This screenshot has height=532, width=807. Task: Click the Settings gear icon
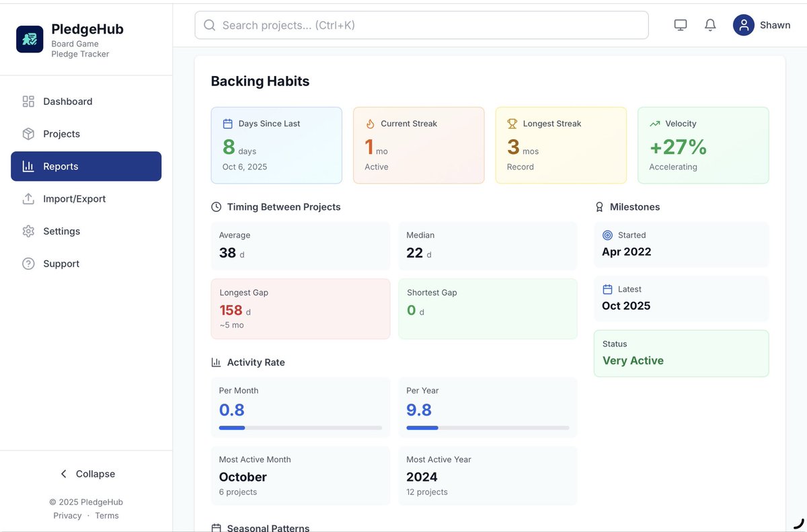tap(28, 231)
